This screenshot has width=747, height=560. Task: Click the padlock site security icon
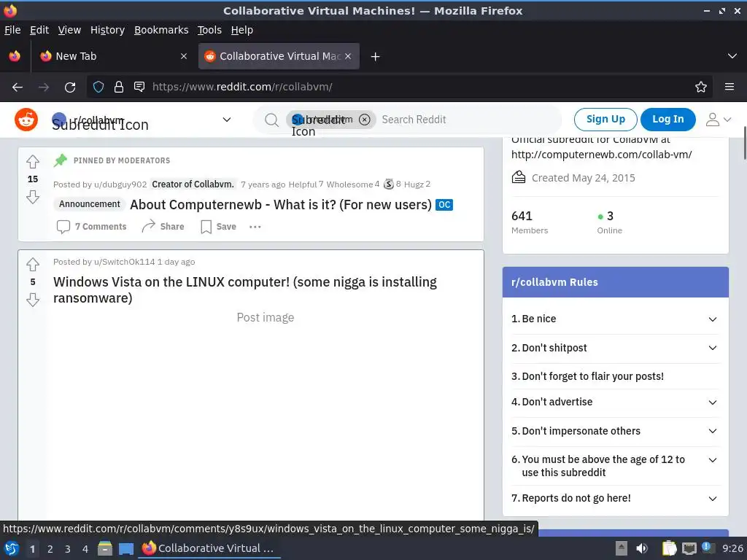coord(119,87)
